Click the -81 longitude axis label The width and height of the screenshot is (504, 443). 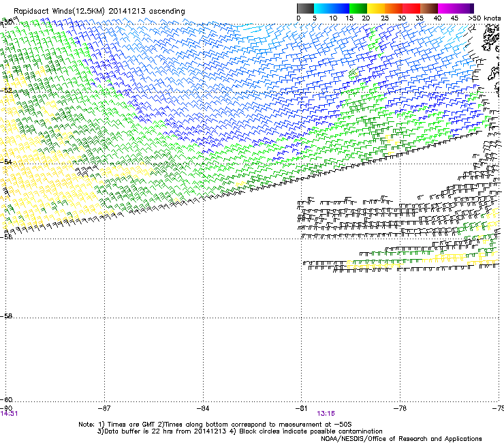301,408
